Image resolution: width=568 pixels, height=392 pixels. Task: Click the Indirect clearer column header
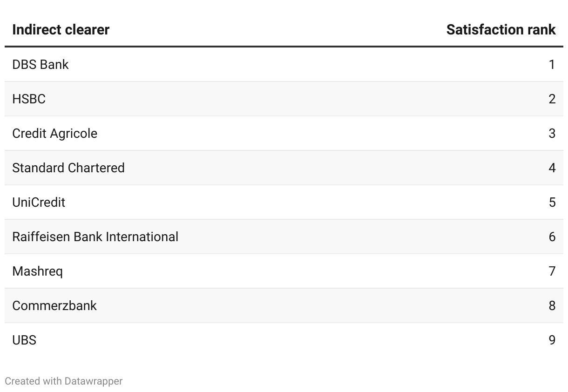click(x=61, y=30)
